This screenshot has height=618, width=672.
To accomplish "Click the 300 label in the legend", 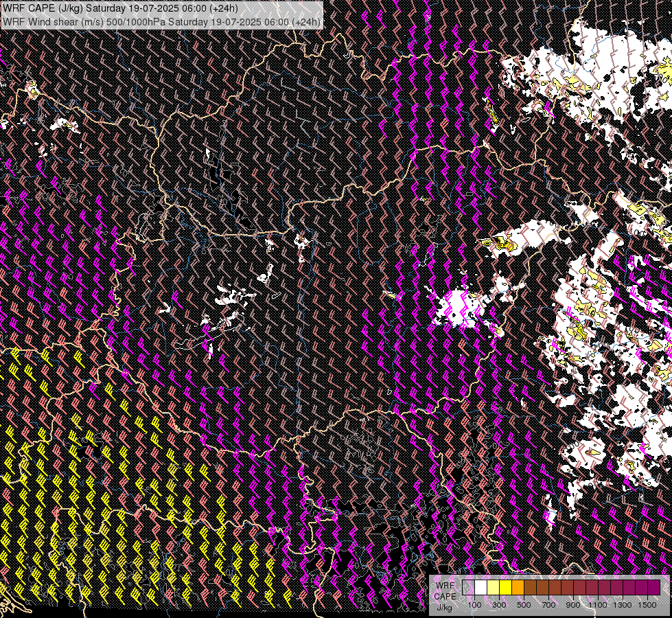I will coord(499,605).
